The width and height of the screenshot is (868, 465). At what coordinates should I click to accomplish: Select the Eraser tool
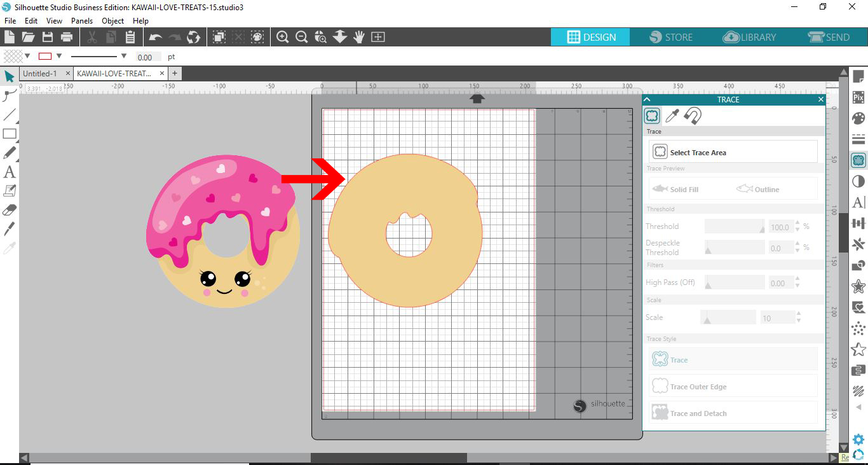coord(10,210)
